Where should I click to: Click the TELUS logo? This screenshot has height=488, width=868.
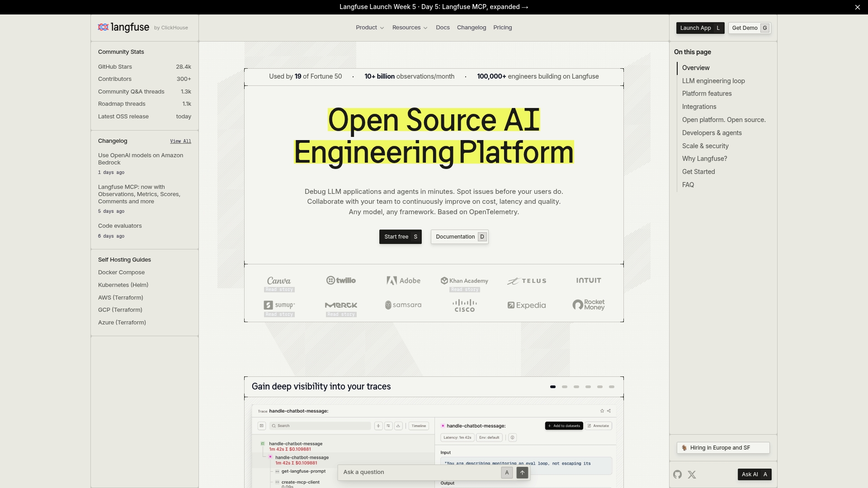(x=527, y=281)
